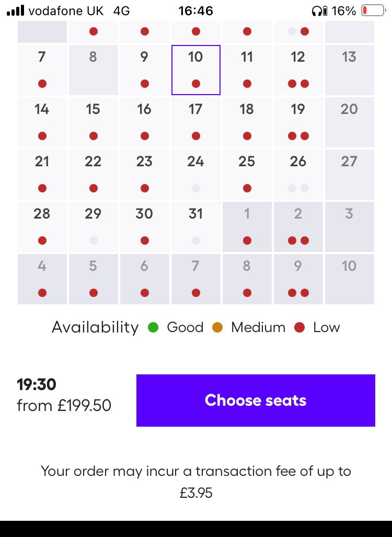Click the red Low availability dot

299,327
